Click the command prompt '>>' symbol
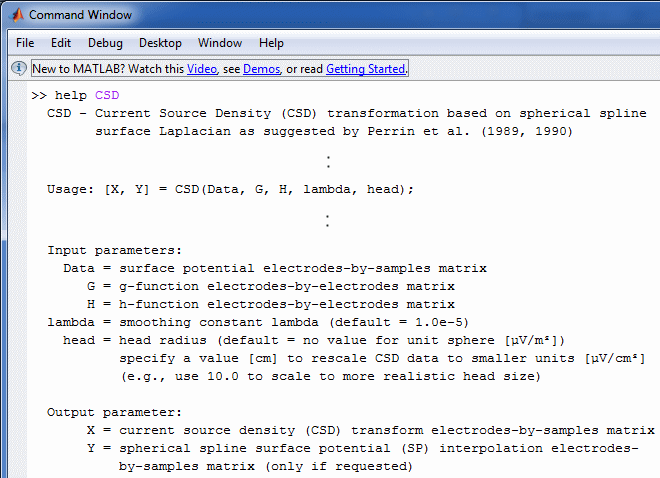The width and height of the screenshot is (660, 478). [x=39, y=96]
